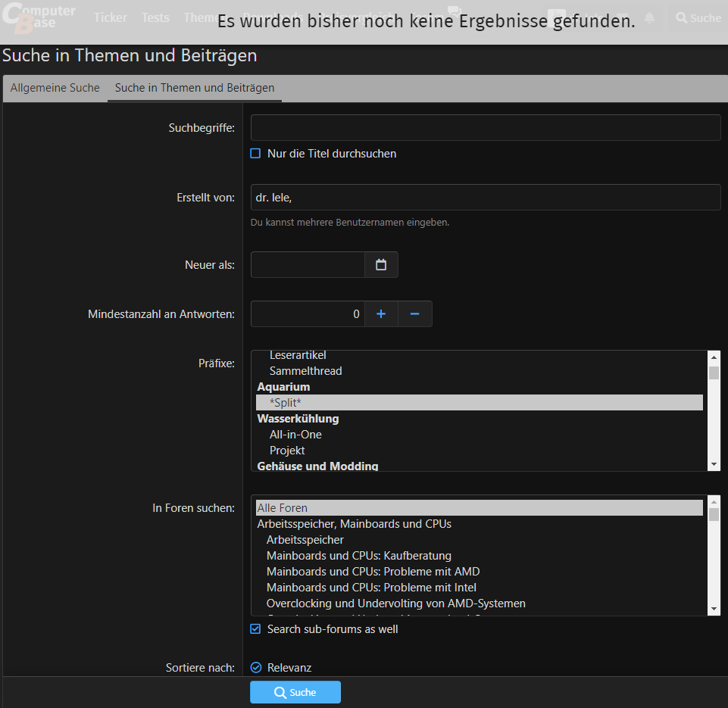Enable 'Nur die Titel durchsuchen' checkbox
Image resolution: width=728 pixels, height=708 pixels.
click(255, 154)
